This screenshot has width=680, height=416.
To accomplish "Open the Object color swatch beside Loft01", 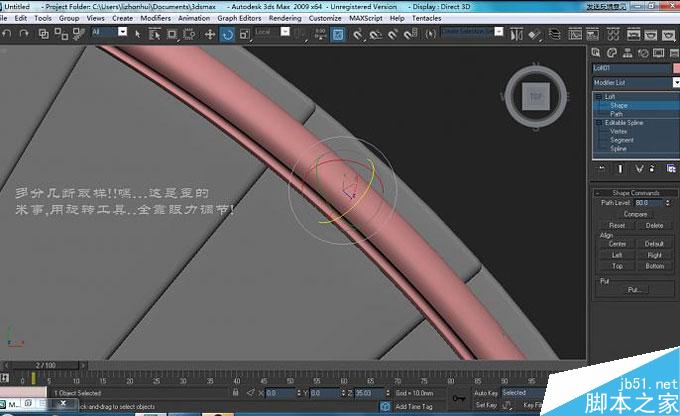I will pos(676,68).
